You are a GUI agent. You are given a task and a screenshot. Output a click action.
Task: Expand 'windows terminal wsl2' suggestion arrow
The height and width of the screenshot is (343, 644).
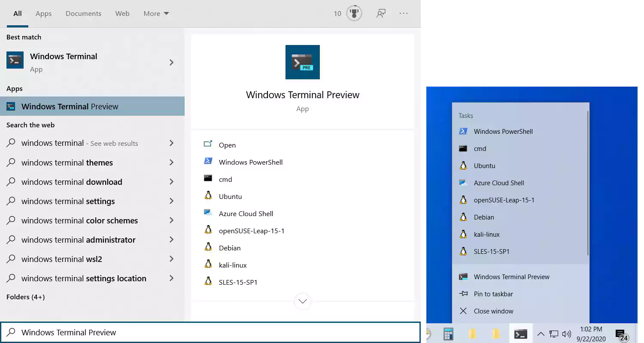[171, 259]
